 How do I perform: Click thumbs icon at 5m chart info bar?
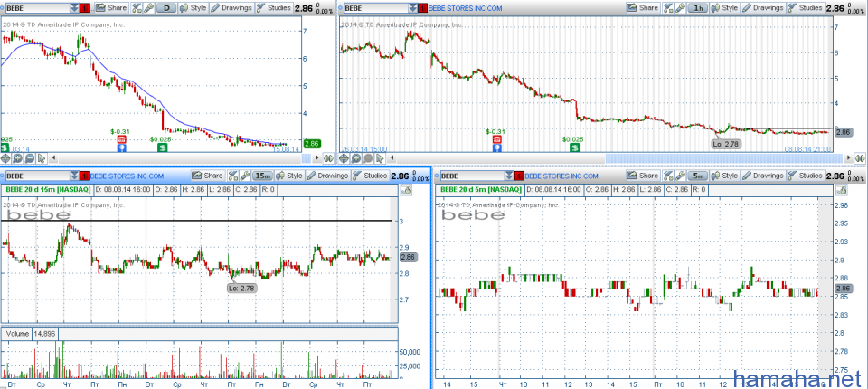(842, 191)
